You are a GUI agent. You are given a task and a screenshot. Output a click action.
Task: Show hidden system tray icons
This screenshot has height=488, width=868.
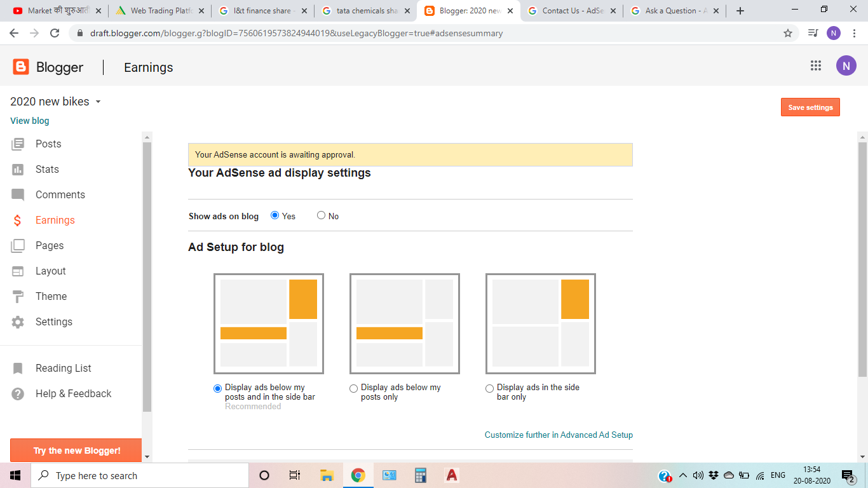683,475
